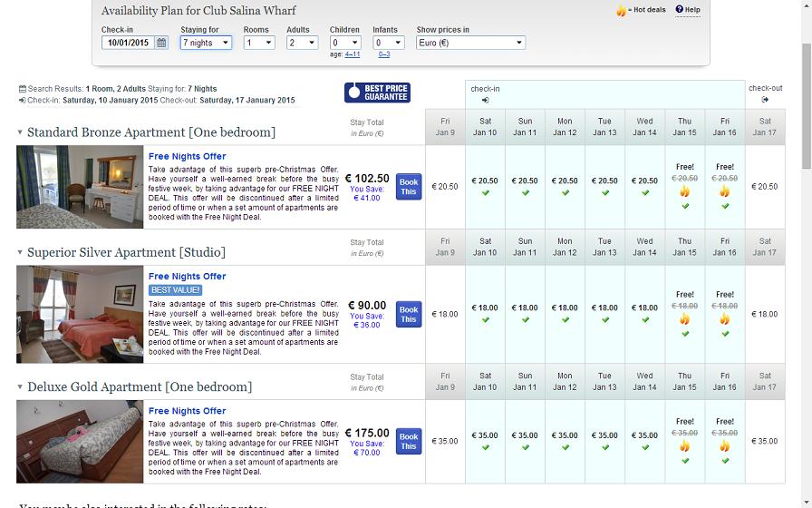Open the Superior Silver Apartment photo
812x508 pixels.
(80, 314)
